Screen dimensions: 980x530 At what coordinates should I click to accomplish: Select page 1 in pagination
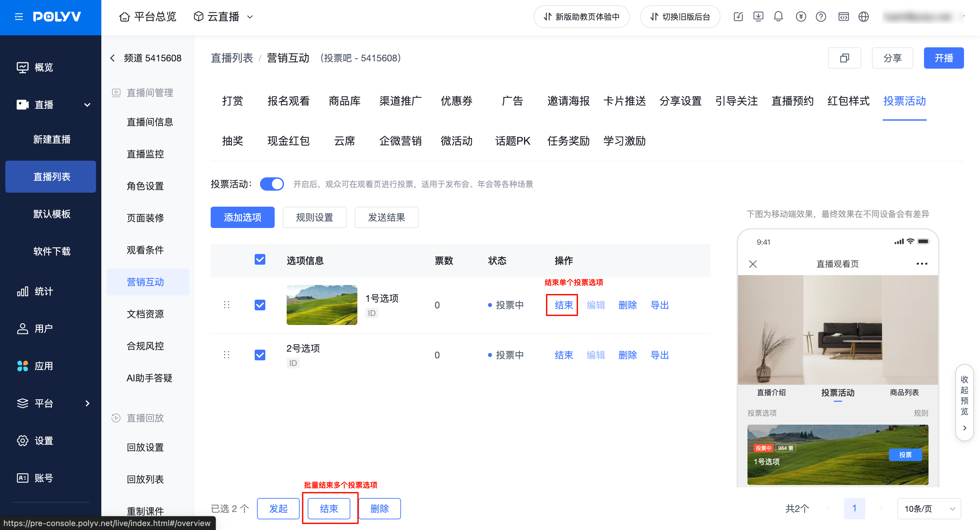854,508
